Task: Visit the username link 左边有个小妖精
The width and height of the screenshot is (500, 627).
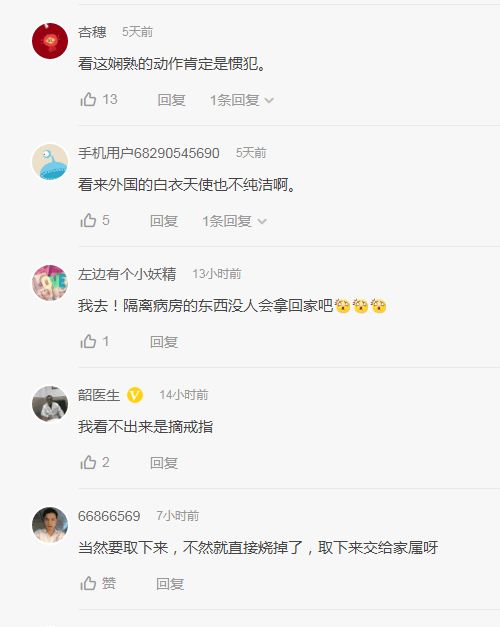Action: click(x=127, y=274)
